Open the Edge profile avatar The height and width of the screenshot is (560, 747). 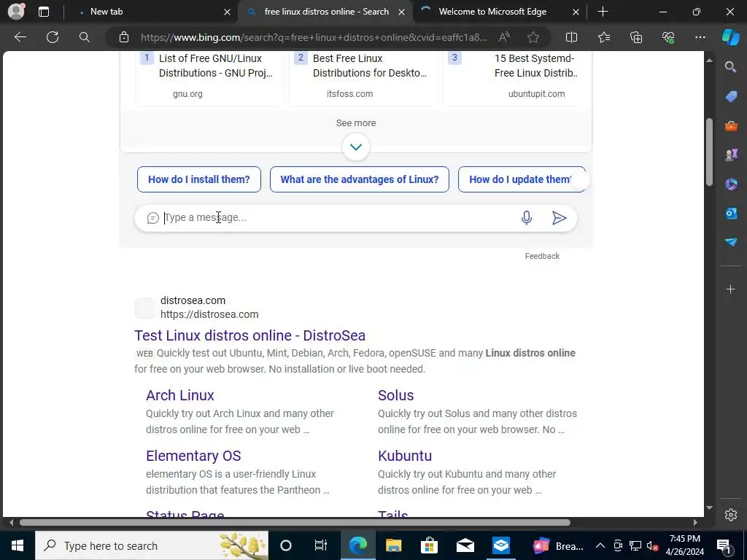coord(16,11)
